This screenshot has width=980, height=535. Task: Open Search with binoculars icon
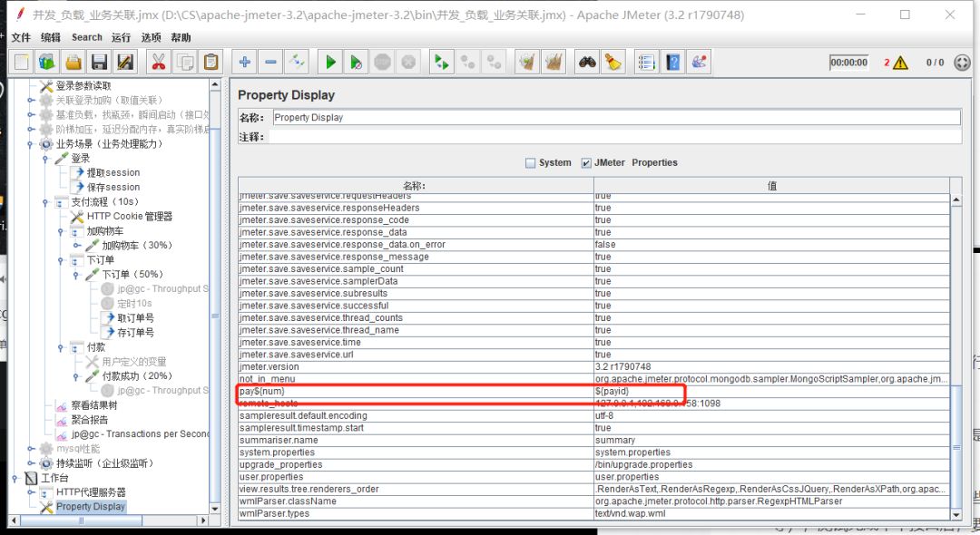point(587,62)
